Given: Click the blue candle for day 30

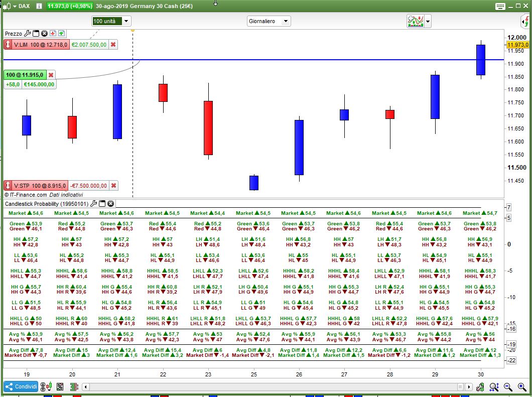Looking at the screenshot, I should [481, 60].
